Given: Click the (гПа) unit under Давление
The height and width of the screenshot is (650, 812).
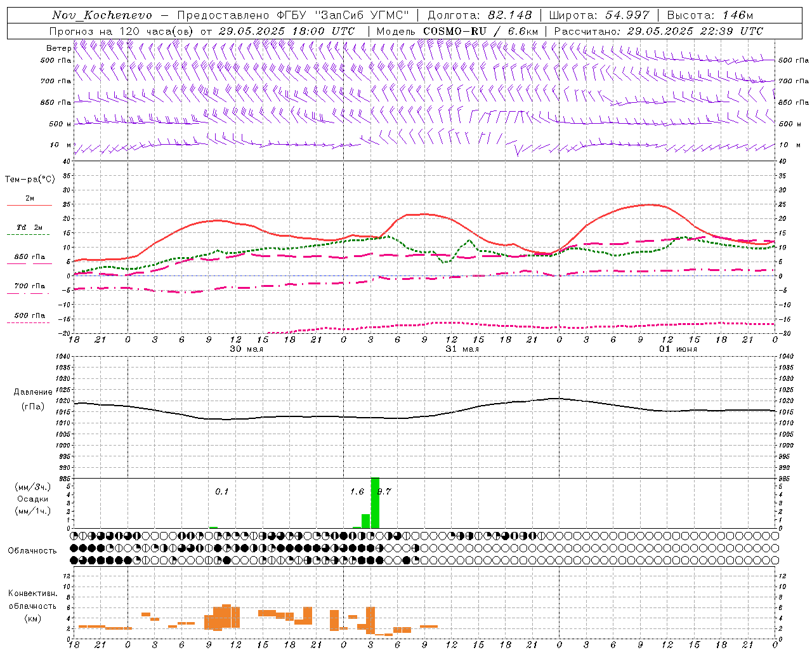Looking at the screenshot, I should 33,407.
